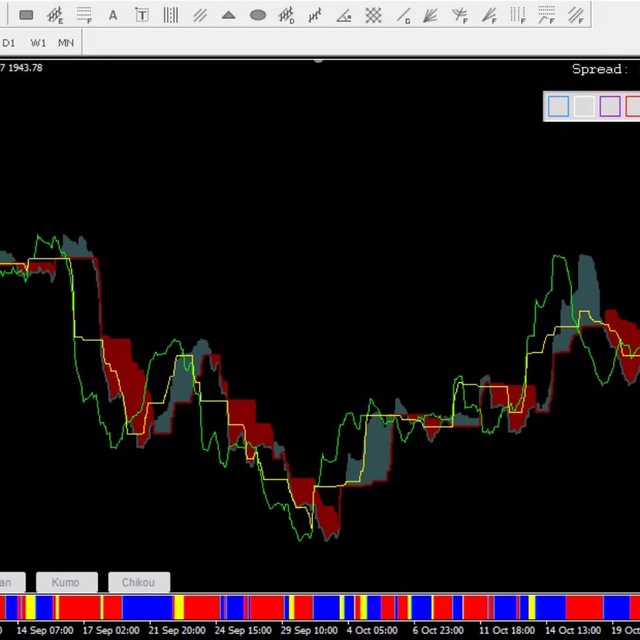Select the crossed-lines Fibonacci fork tool
This screenshot has width=640, height=640.
[x=460, y=16]
